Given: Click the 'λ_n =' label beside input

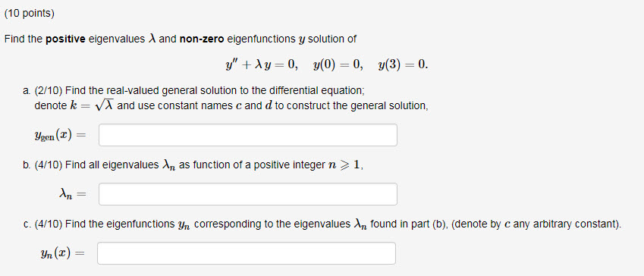Looking at the screenshot, I should click(x=73, y=194).
